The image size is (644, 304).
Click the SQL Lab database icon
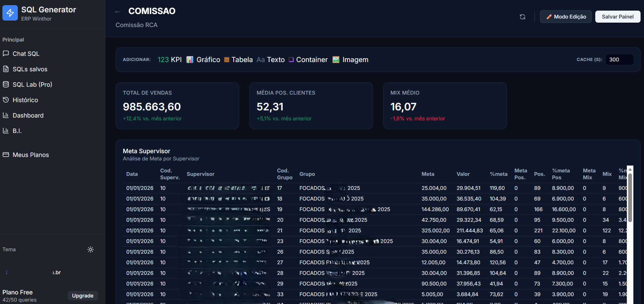pos(6,84)
